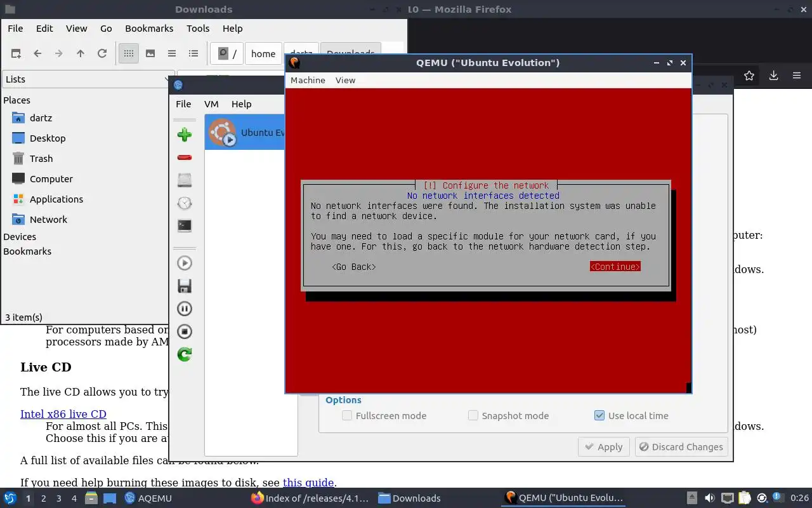Image resolution: width=812 pixels, height=508 pixels.
Task: Open Firefox downloads arrow icon
Action: 773,76
